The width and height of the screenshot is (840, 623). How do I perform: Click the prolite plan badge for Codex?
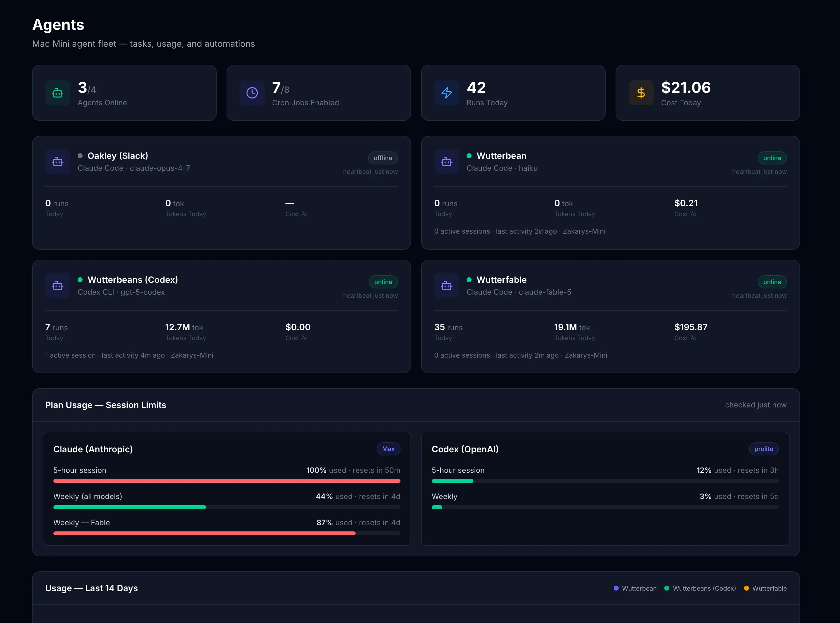pos(763,449)
